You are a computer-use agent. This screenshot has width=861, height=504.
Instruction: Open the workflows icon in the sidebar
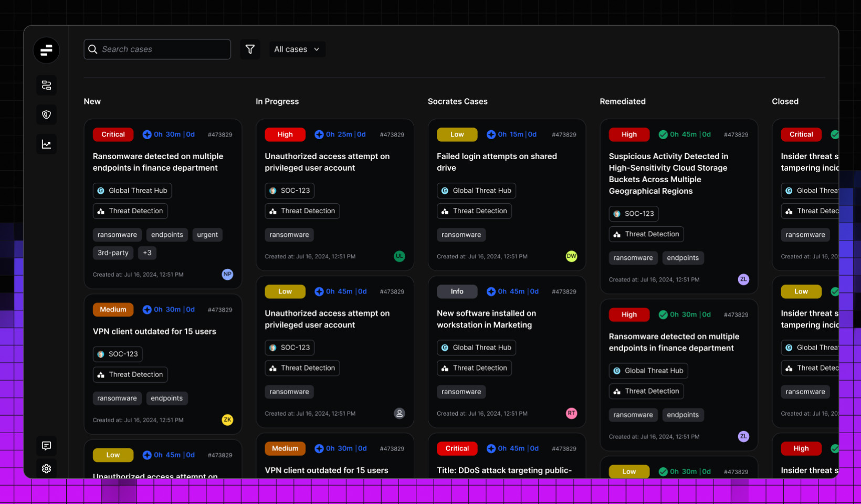coord(46,85)
